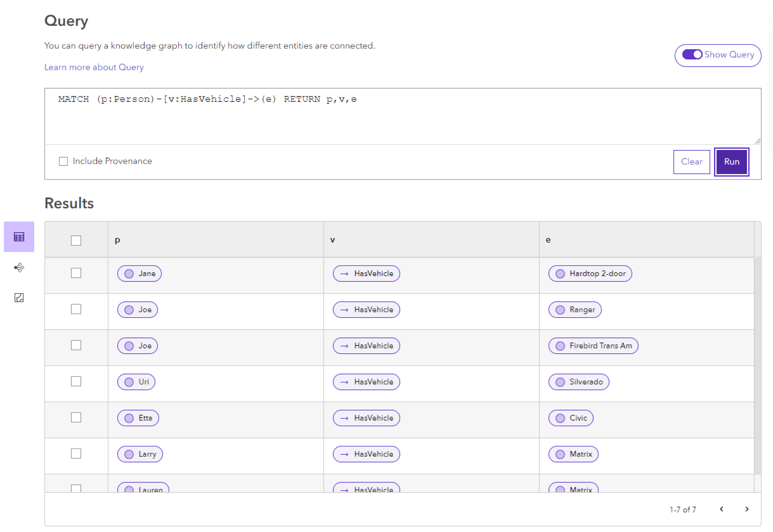Screen dimensions: 773x532
Task: Select the first row checkbox
Action: [76, 273]
